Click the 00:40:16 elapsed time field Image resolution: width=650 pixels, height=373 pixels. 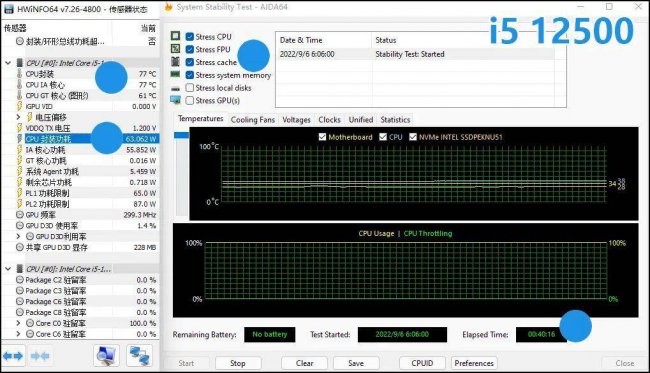click(541, 334)
